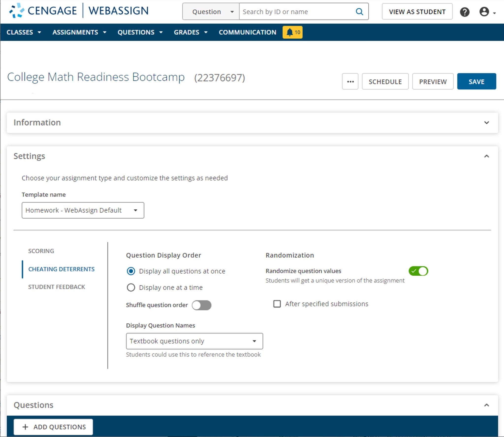Image resolution: width=504 pixels, height=437 pixels.
Task: Select Display one at a time
Action: (x=131, y=287)
